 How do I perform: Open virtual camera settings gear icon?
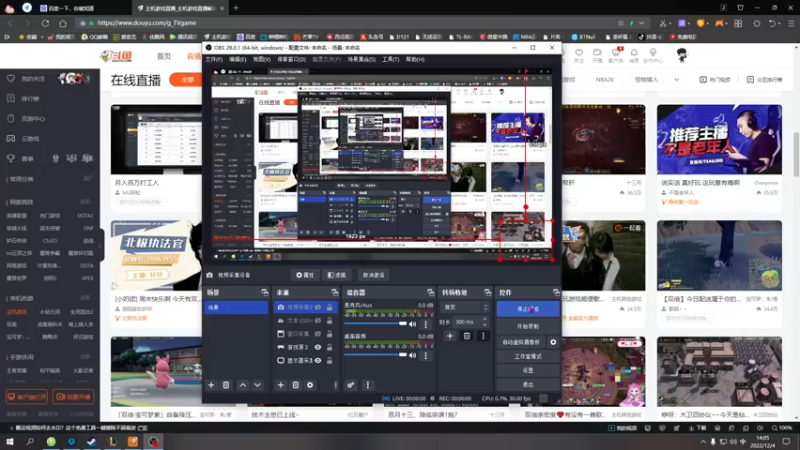point(553,342)
